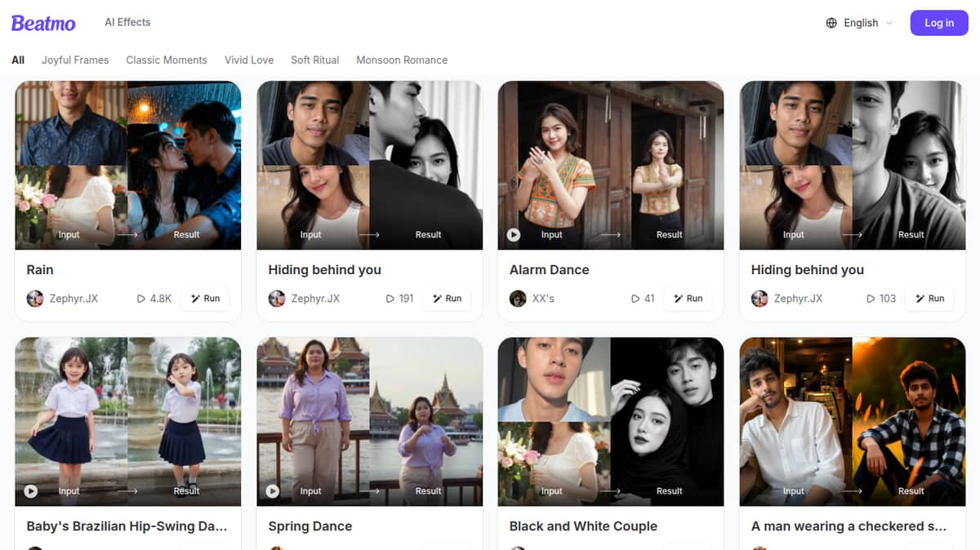Image resolution: width=980 pixels, height=550 pixels.
Task: Open the Rain title link
Action: tap(40, 270)
